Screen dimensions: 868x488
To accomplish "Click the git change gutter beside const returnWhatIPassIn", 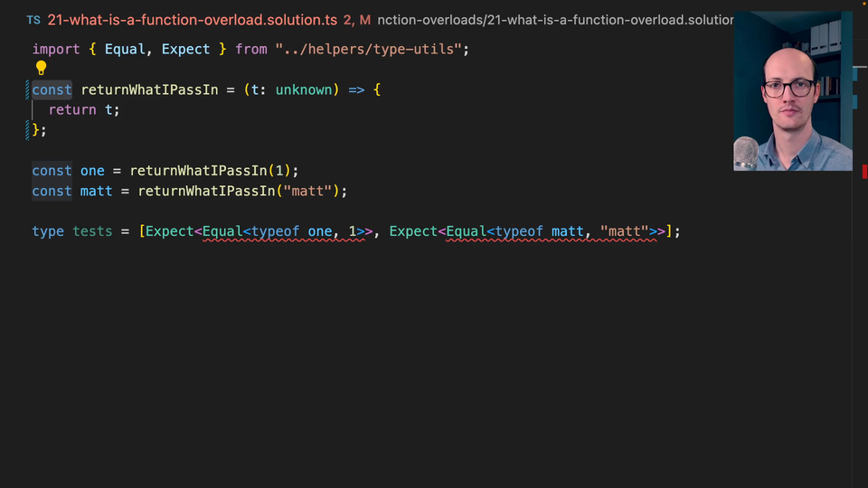I will [28, 89].
